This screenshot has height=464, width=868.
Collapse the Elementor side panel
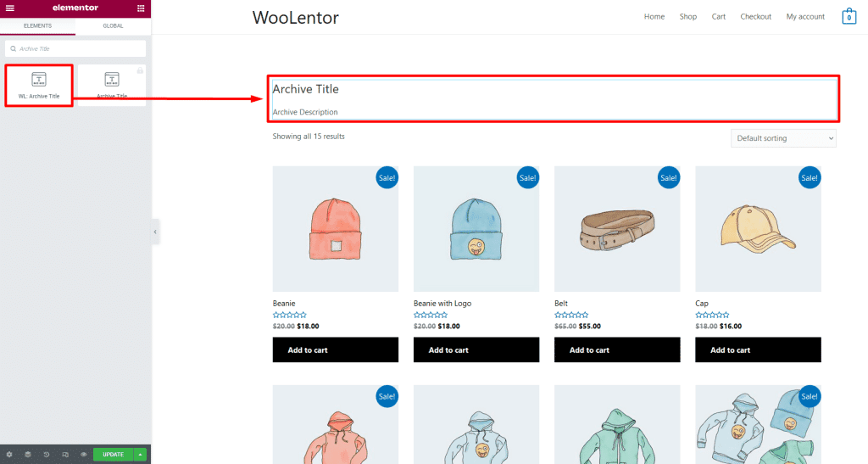pos(155,232)
